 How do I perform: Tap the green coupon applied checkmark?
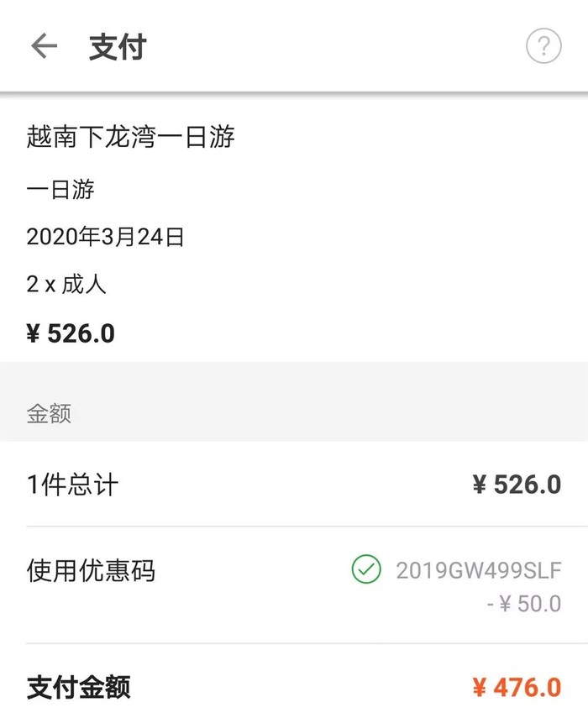[366, 570]
